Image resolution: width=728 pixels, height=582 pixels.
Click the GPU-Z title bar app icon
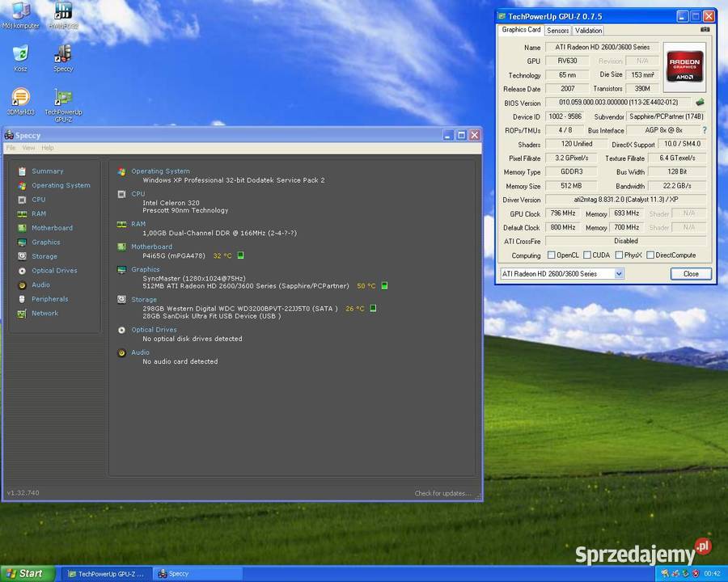(x=502, y=16)
